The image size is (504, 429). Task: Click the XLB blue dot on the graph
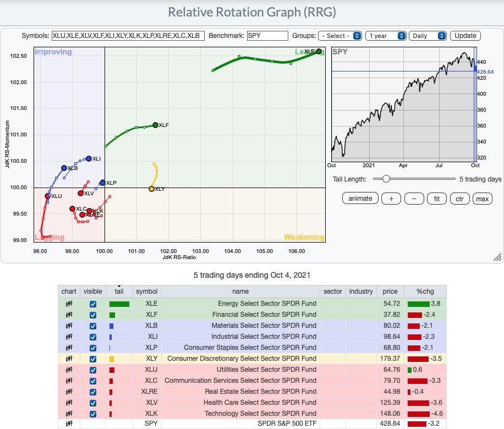tap(64, 168)
